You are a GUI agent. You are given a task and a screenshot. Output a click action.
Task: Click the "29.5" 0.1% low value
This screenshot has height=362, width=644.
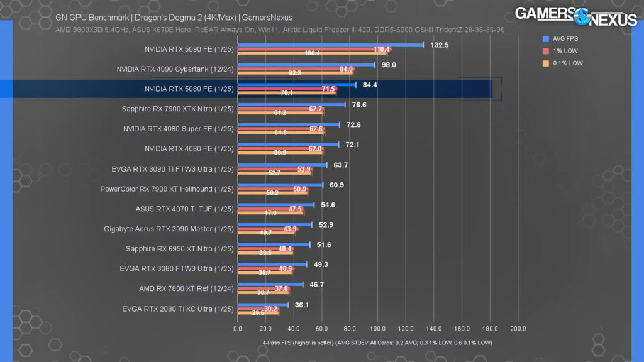(258, 313)
